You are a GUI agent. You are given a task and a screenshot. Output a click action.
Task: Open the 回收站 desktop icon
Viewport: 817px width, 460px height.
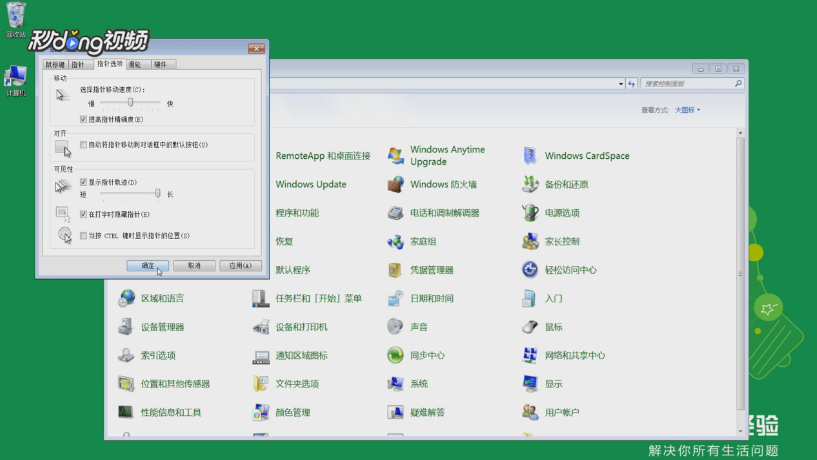coord(16,16)
